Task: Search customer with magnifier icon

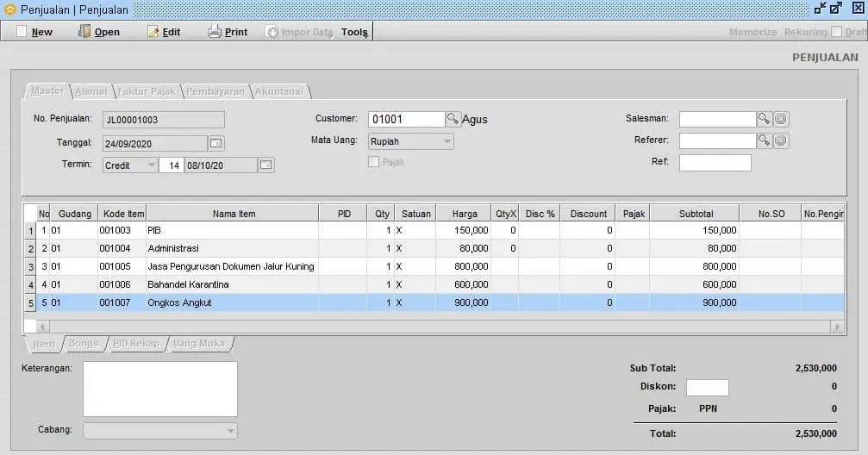Action: (453, 118)
